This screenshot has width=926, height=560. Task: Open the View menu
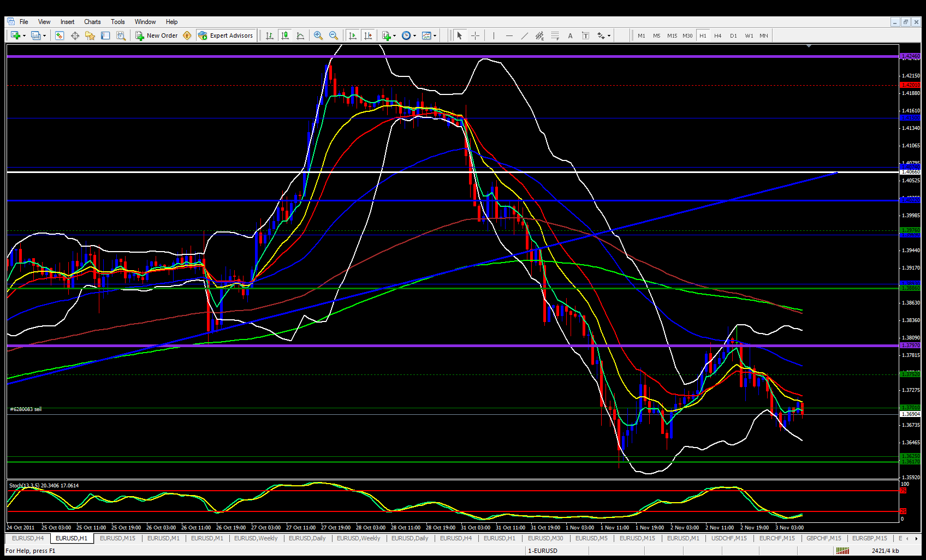pyautogui.click(x=44, y=22)
